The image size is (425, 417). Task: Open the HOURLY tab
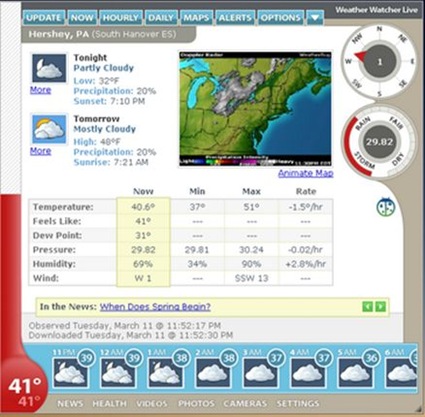(x=121, y=18)
